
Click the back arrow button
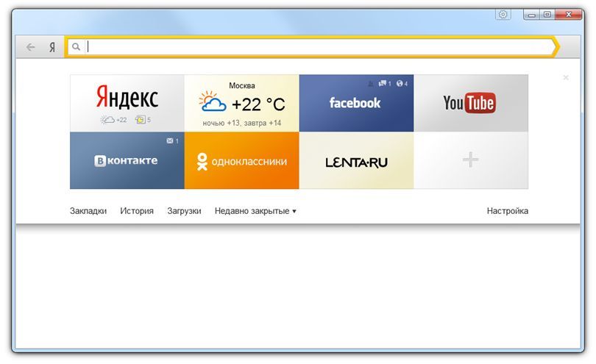pyautogui.click(x=30, y=47)
